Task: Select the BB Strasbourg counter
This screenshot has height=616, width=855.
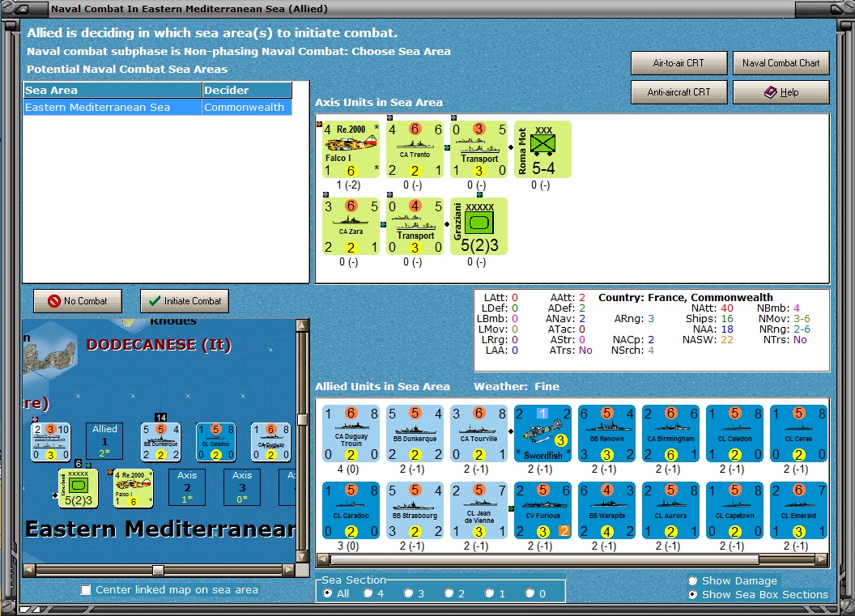Action: pyautogui.click(x=415, y=510)
